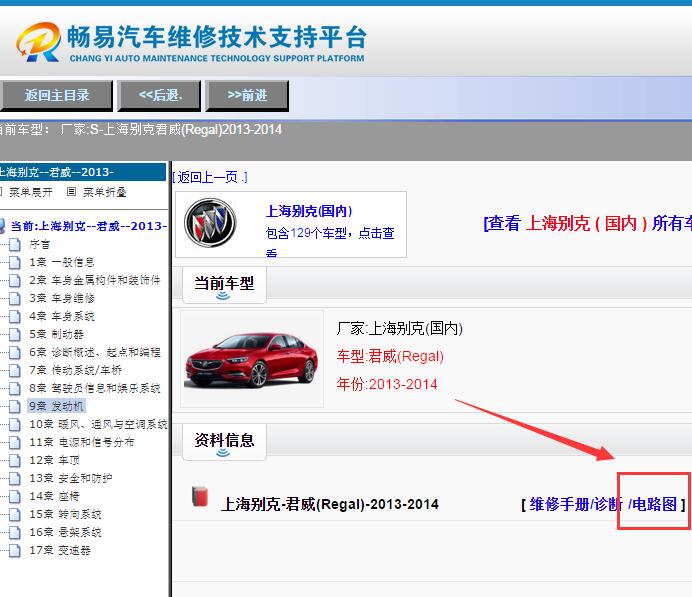
Task: Click the page icon next to 10章 暖风
Action: [x=15, y=424]
